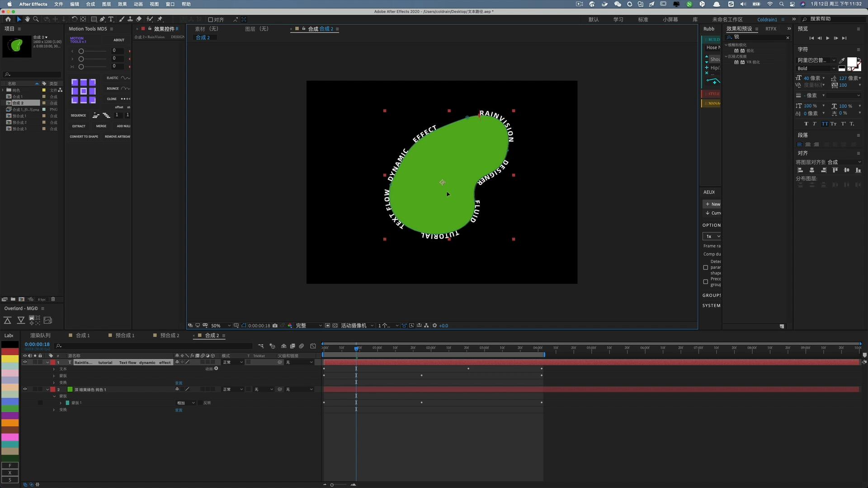This screenshot has width=868, height=488.
Task: Hide the RainVision text layer with eye icon
Action: [x=25, y=362]
